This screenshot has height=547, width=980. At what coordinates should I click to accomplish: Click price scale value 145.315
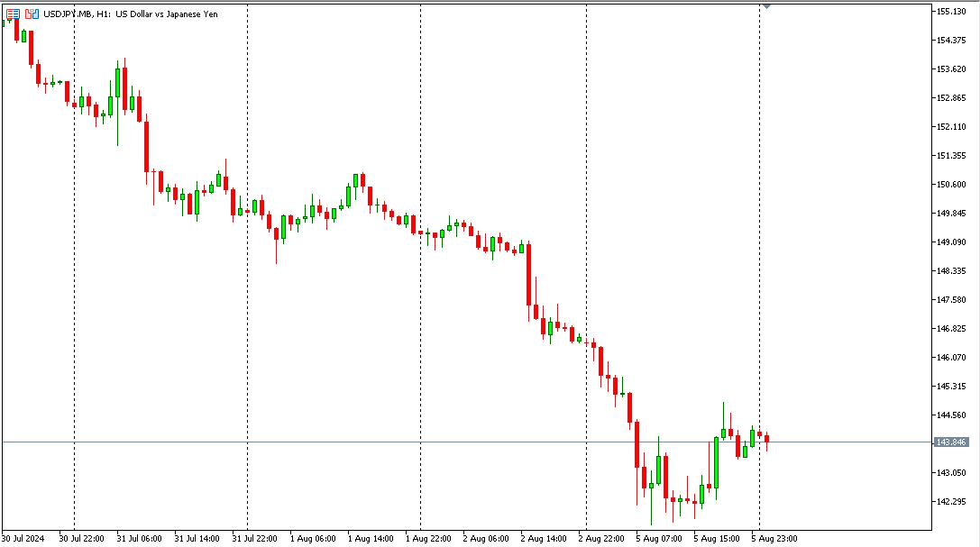click(951, 387)
